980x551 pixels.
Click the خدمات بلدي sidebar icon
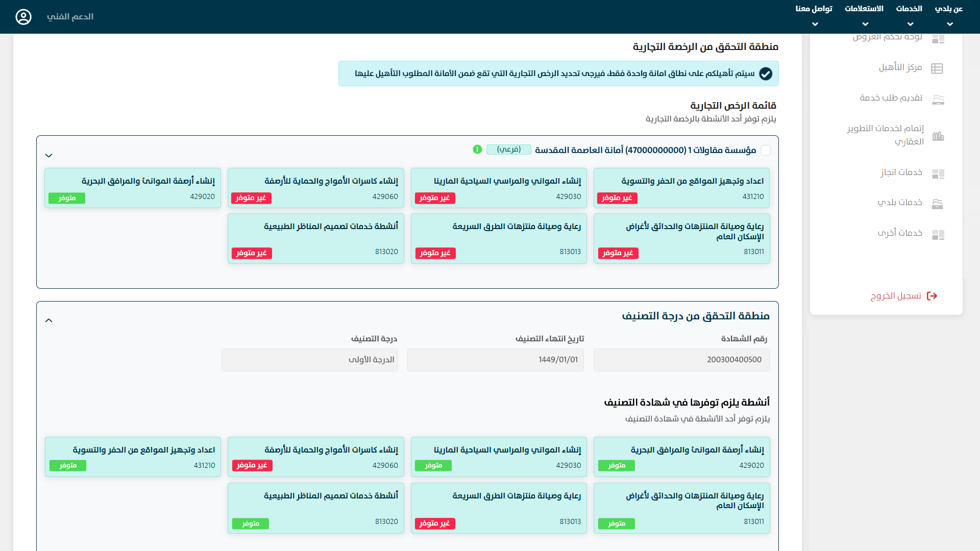[x=937, y=204]
